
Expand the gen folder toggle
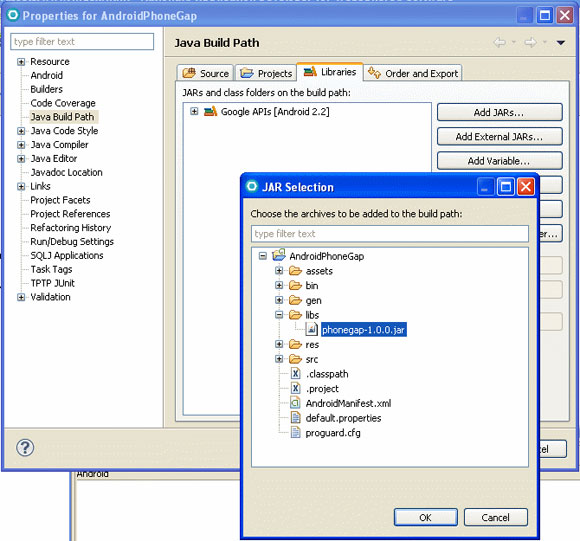tap(279, 300)
